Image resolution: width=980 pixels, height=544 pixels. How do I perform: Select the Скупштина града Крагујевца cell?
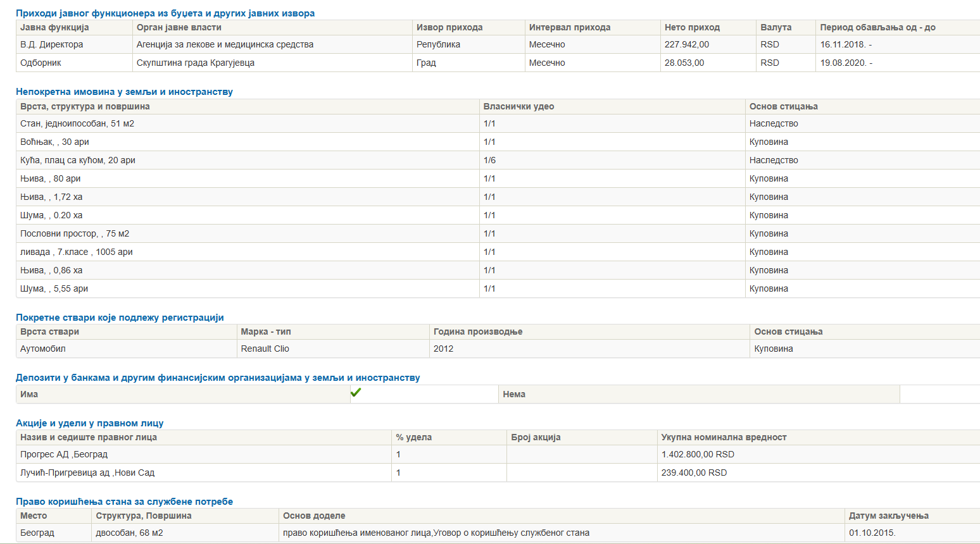pos(196,63)
